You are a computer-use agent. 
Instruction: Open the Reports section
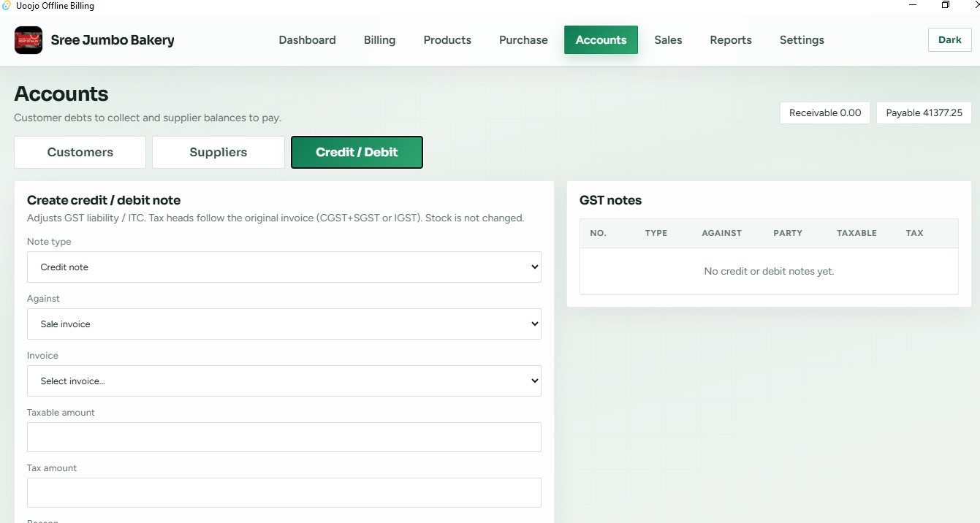coord(731,40)
